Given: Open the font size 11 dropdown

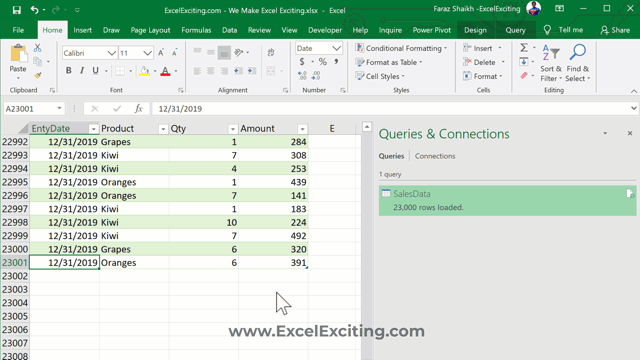Looking at the screenshot, I should (147, 53).
